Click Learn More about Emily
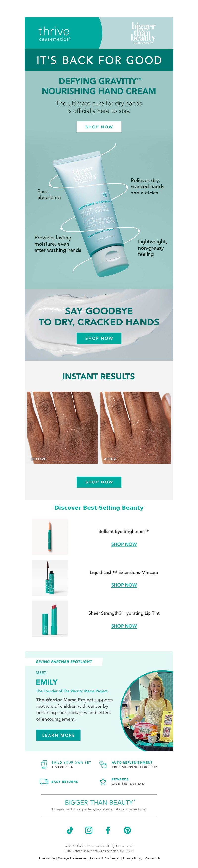Viewport: 198px width, 868px height. tap(58, 735)
